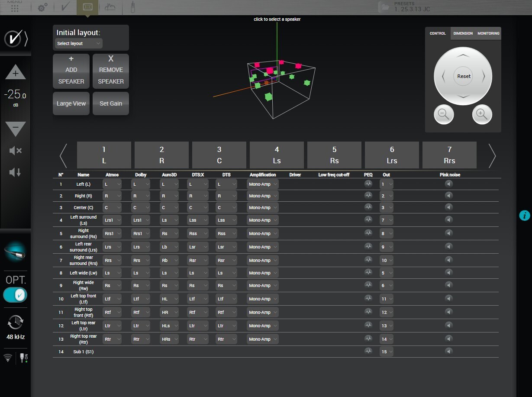
Task: Mute audio with the speaker mute icon
Action: [16, 151]
